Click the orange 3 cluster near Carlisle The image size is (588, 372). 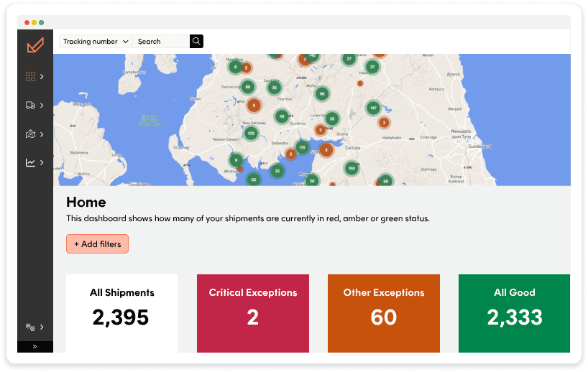(326, 150)
